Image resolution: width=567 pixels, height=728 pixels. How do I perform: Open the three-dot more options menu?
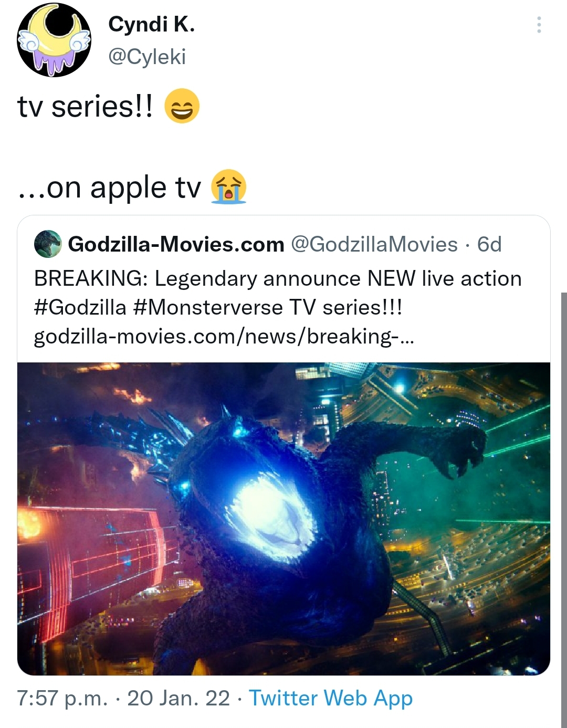(x=539, y=25)
